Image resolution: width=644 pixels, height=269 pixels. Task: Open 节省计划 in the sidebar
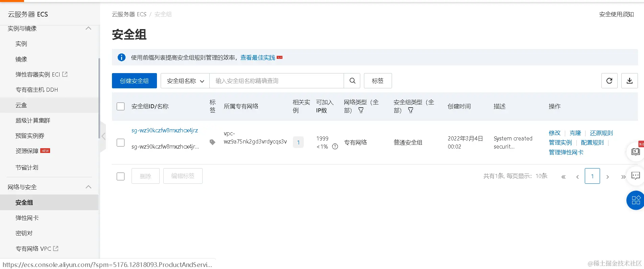(x=27, y=167)
